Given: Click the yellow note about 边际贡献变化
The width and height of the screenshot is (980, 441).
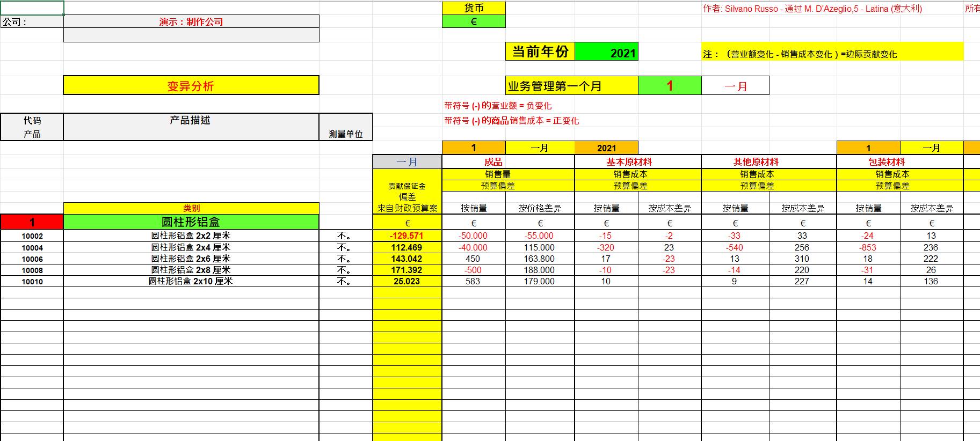Looking at the screenshot, I should coord(832,52).
